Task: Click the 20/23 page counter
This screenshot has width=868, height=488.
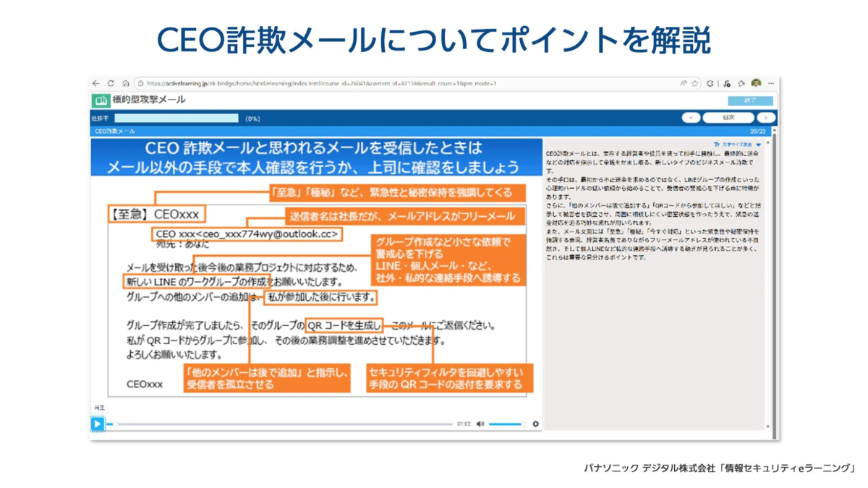Action: click(x=757, y=132)
